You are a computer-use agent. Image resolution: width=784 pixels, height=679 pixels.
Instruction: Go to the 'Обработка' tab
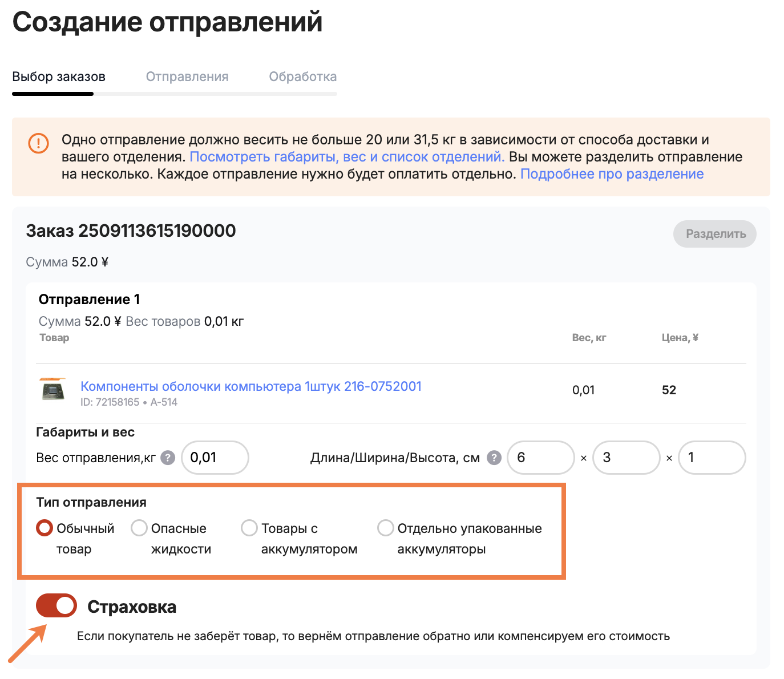pos(302,77)
